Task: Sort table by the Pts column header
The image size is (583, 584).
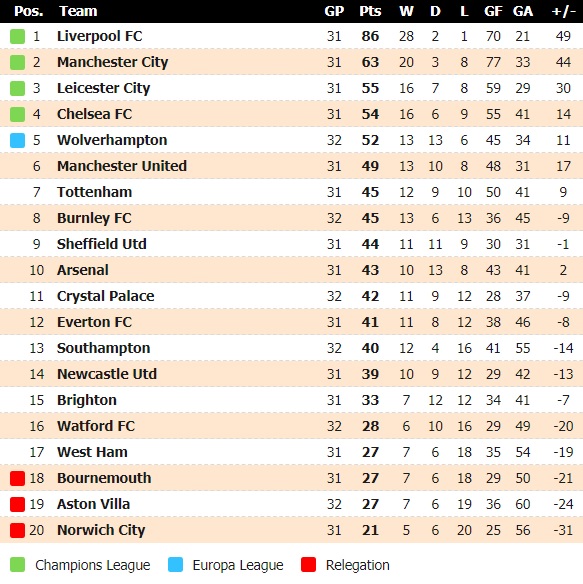Action: click(370, 11)
